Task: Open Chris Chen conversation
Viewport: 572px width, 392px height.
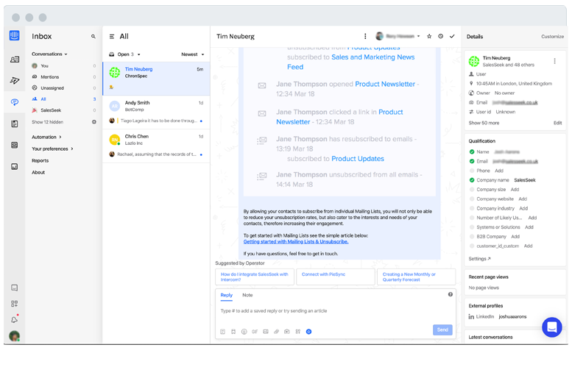Action: (x=156, y=146)
